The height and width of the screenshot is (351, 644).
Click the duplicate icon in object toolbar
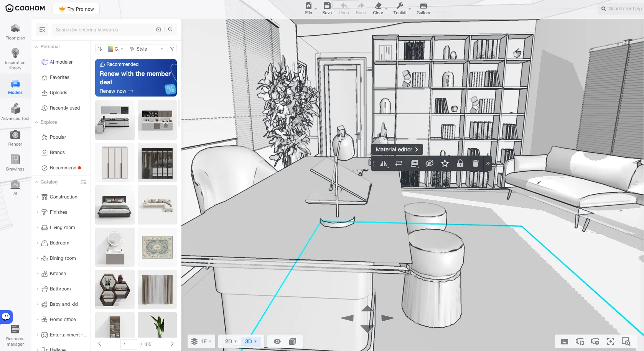click(414, 164)
